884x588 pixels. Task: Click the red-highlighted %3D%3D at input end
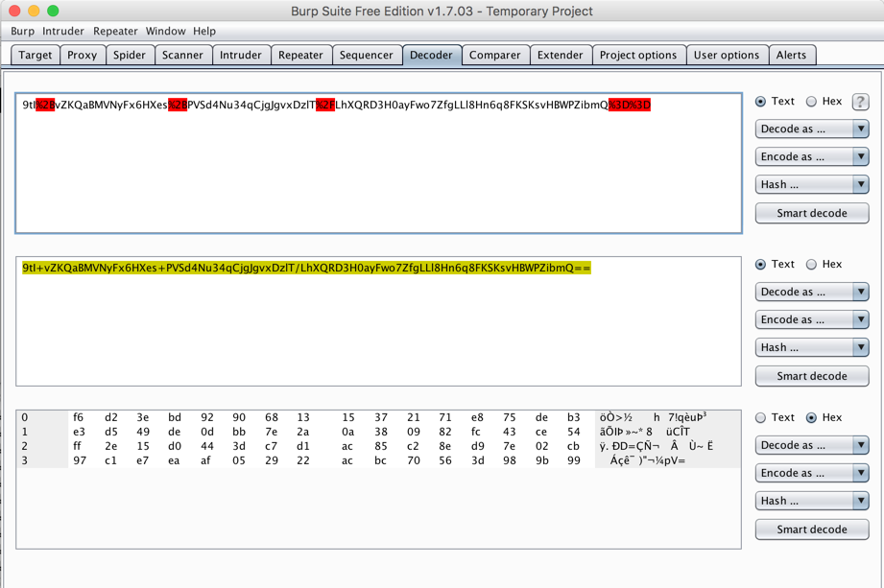click(x=630, y=105)
